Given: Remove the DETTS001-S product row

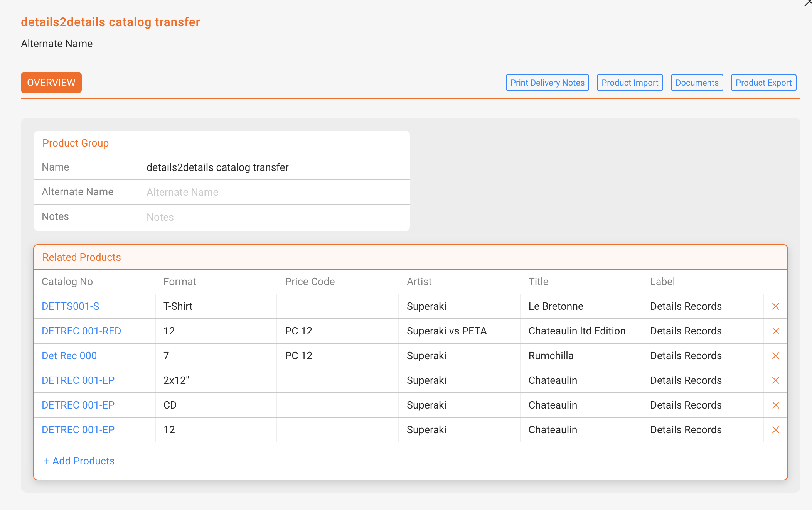Looking at the screenshot, I should pos(776,306).
